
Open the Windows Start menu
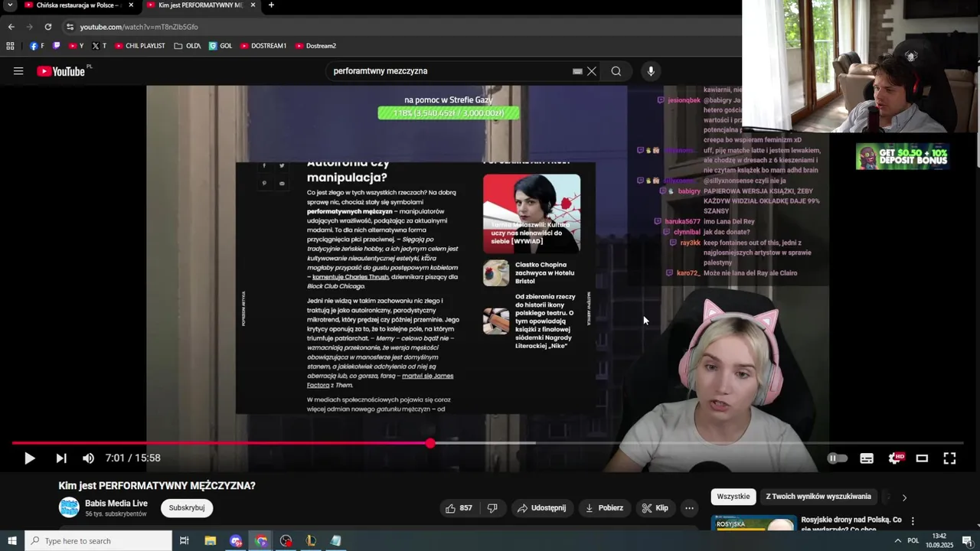(x=11, y=541)
